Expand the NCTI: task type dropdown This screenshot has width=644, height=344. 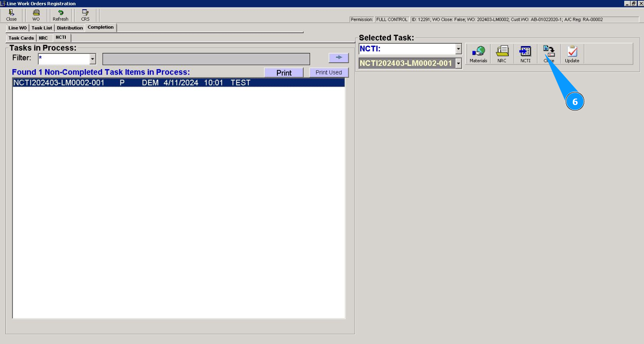[x=458, y=49]
